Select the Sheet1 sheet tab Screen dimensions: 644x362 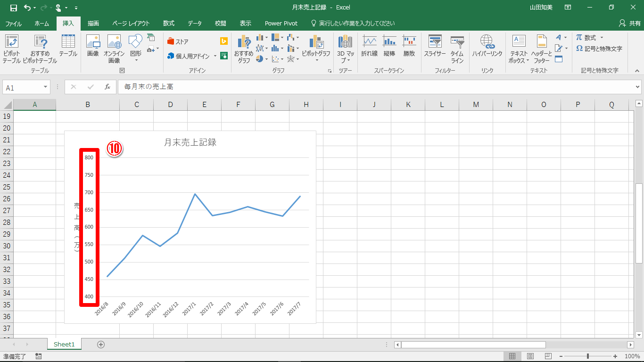coord(64,345)
